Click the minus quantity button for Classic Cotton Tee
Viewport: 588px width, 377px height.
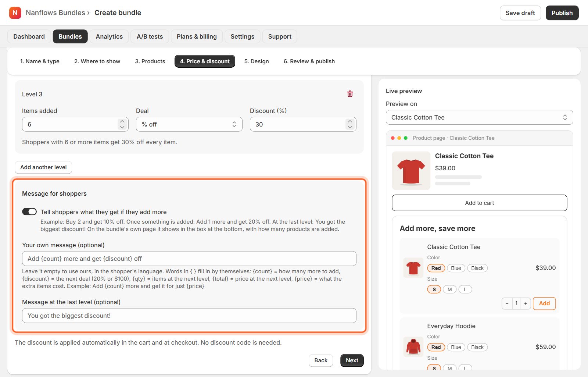pos(507,303)
